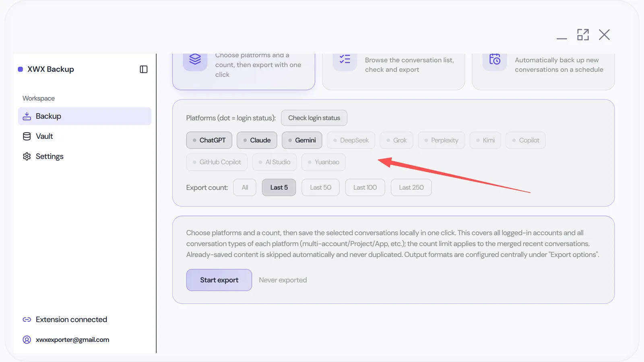Toggle the Grok platform

(396, 140)
